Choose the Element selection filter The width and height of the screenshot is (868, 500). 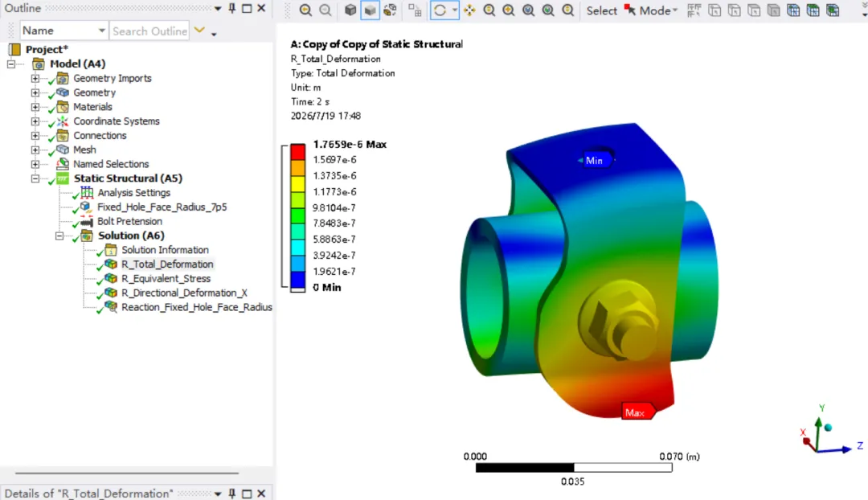[x=833, y=10]
